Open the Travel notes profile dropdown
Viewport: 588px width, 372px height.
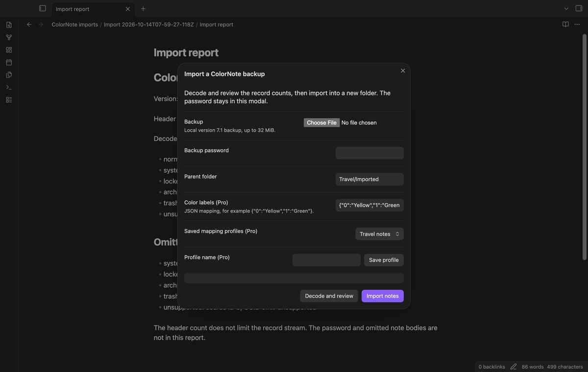(379, 234)
